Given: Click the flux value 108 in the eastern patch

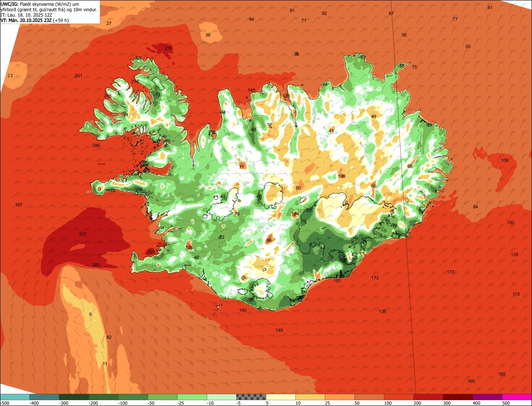Looking at the screenshot, I should [x=505, y=160].
